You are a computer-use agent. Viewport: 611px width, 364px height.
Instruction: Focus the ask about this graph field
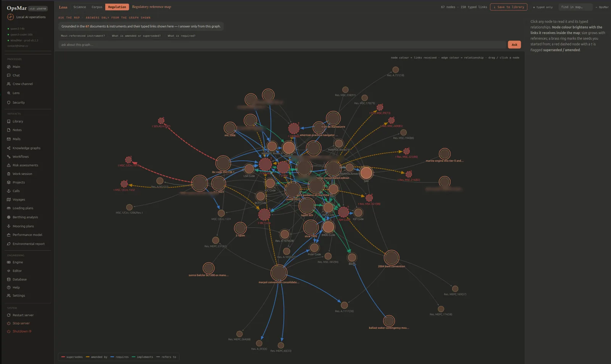(282, 45)
